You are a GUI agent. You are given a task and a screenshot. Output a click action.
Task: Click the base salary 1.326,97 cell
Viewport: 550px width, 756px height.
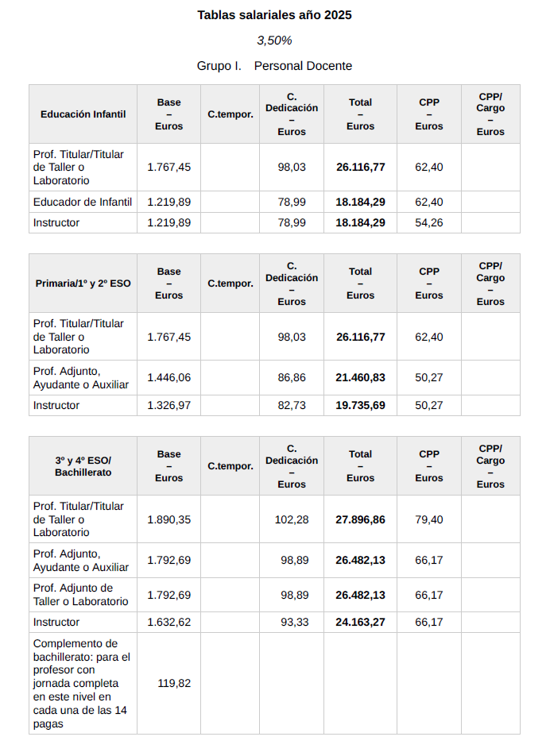[x=169, y=405]
